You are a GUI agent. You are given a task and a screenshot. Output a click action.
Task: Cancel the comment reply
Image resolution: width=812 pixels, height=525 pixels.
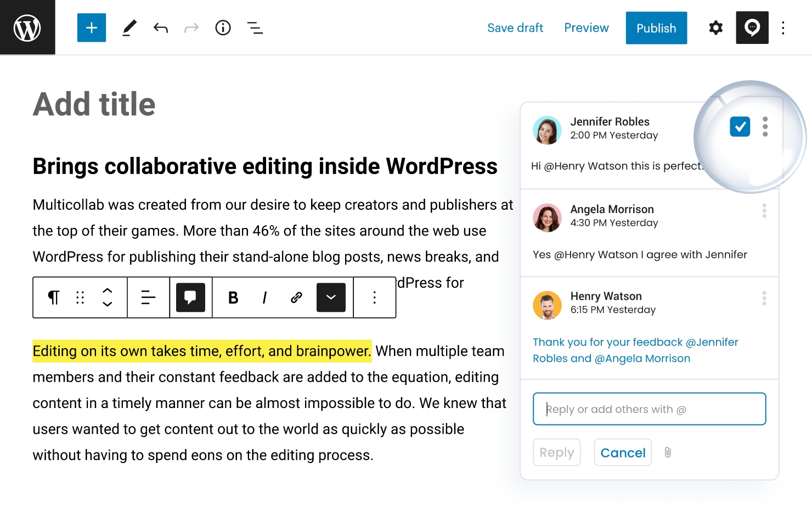623,452
